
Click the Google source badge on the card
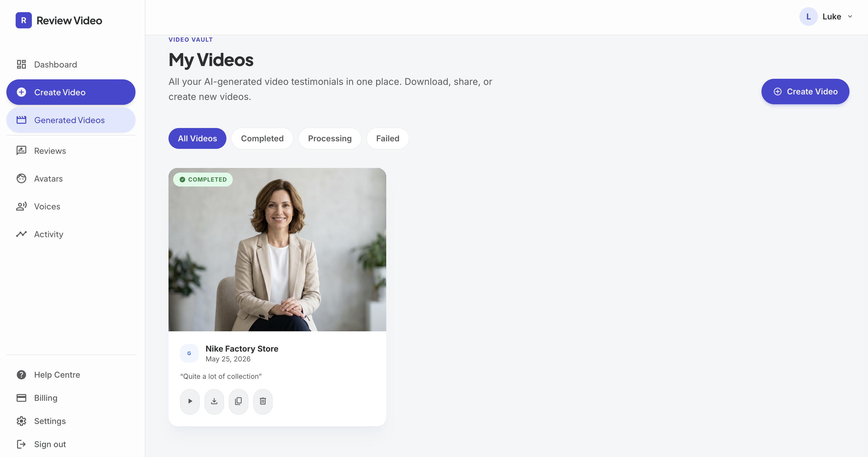(x=189, y=353)
